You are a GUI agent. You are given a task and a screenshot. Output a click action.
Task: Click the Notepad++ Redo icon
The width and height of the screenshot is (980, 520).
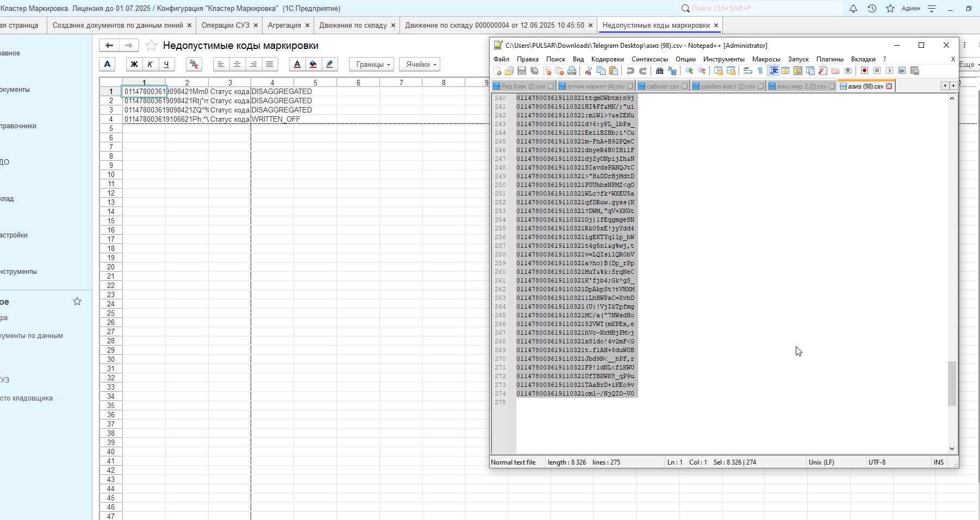pyautogui.click(x=642, y=71)
